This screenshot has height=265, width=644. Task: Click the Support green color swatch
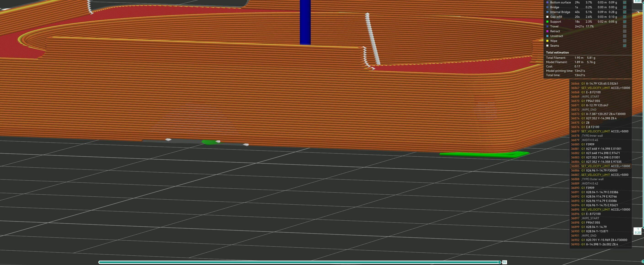tap(547, 22)
